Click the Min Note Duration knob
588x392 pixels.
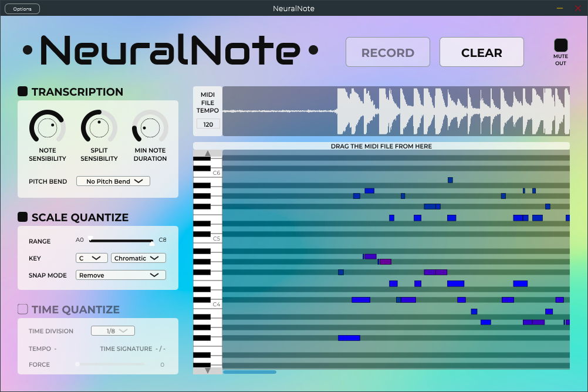[x=150, y=127]
